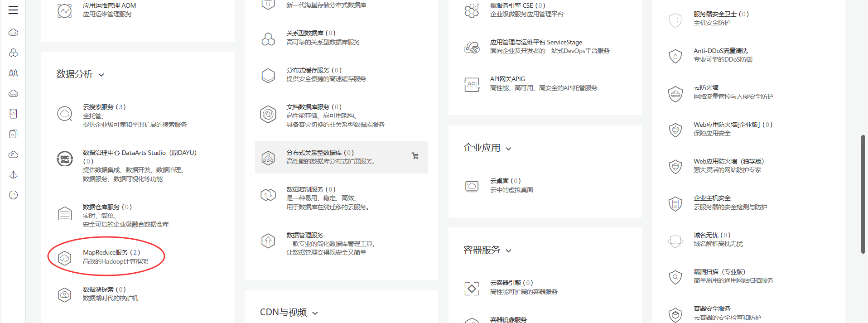Screen dimensions: 868x323
Task: Click the data warehouse service icon
Action: [65, 213]
